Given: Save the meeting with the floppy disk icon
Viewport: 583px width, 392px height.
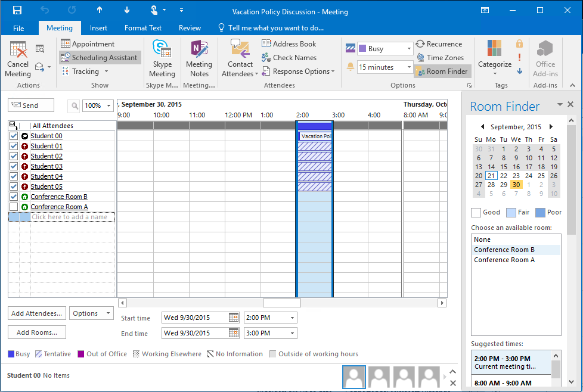Looking at the screenshot, I should pos(17,11).
